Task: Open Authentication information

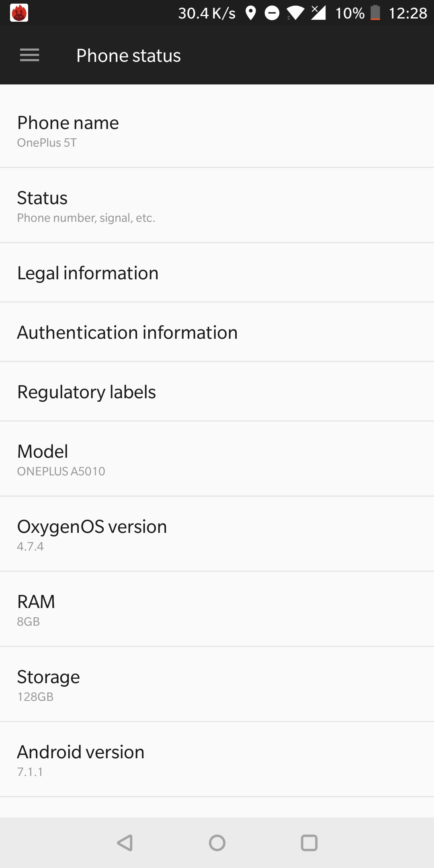Action: point(217,332)
